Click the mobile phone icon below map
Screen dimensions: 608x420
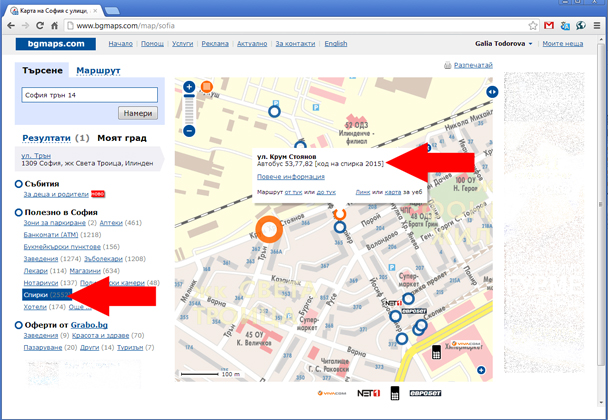point(395,393)
